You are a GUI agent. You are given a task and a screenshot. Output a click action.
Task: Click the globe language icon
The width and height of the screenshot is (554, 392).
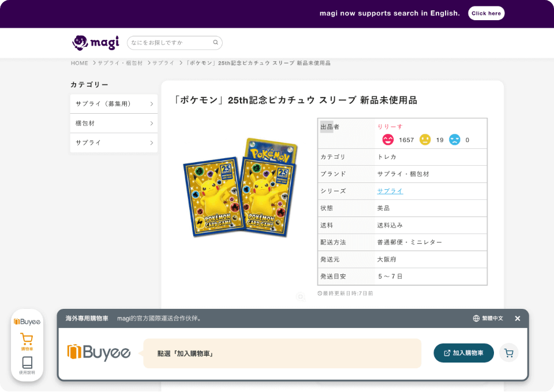[476, 319]
